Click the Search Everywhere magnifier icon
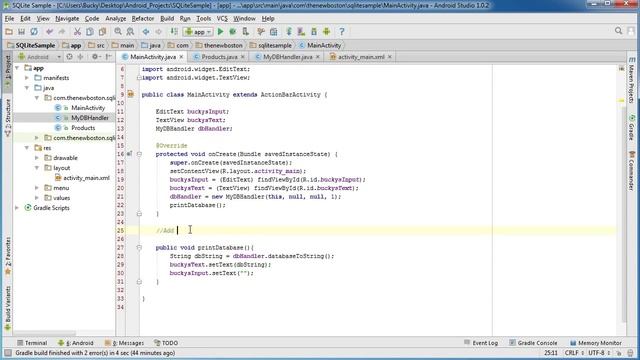This screenshot has height=360, width=640. click(618, 31)
